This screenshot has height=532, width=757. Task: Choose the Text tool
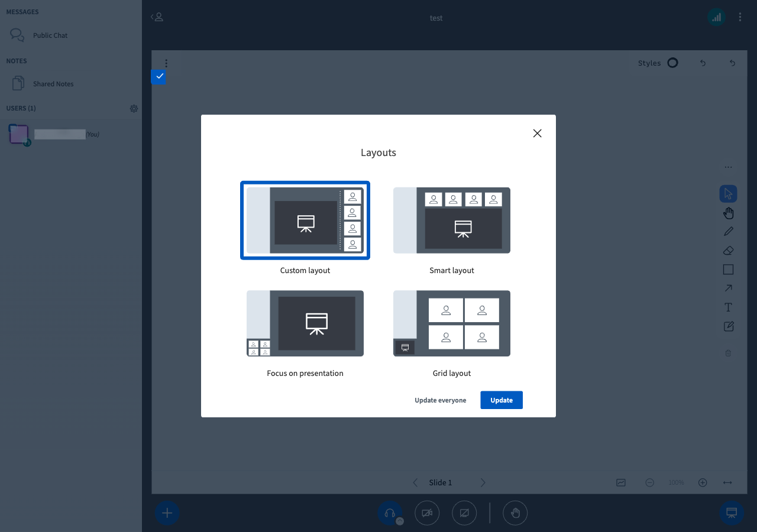tap(728, 307)
